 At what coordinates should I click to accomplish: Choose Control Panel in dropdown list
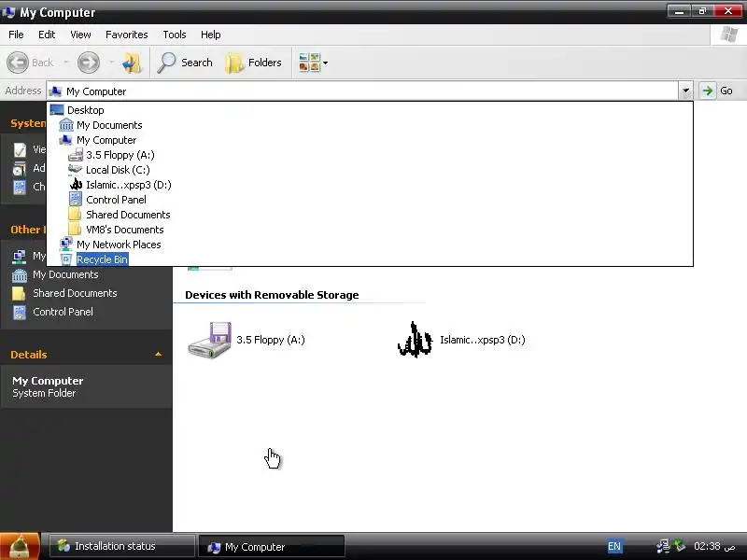coord(370,200)
